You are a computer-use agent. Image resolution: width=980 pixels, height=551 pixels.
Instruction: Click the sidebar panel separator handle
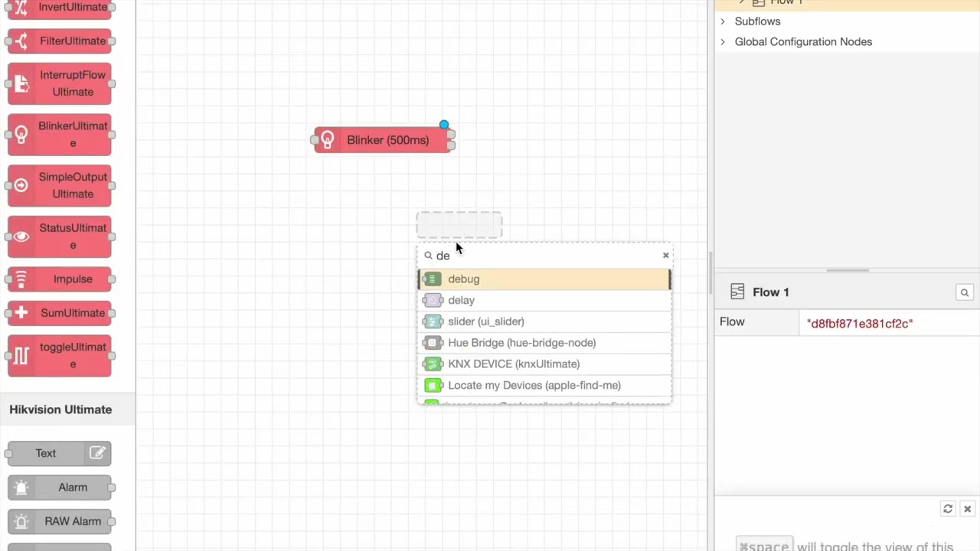pos(848,270)
